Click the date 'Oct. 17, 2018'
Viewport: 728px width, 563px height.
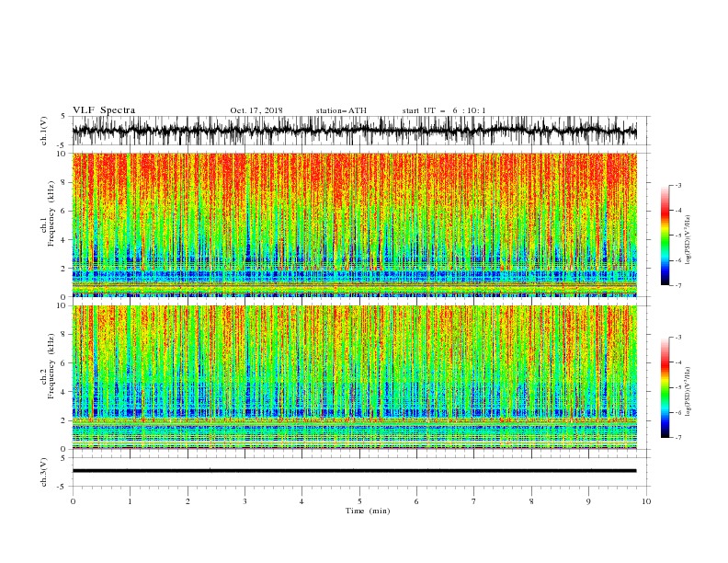[x=256, y=110]
